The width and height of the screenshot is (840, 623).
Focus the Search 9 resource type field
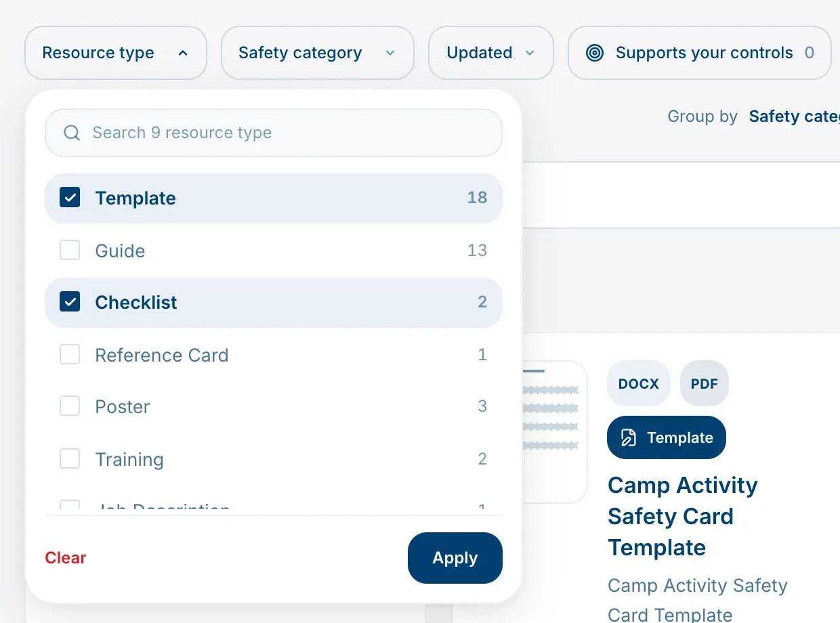274,133
